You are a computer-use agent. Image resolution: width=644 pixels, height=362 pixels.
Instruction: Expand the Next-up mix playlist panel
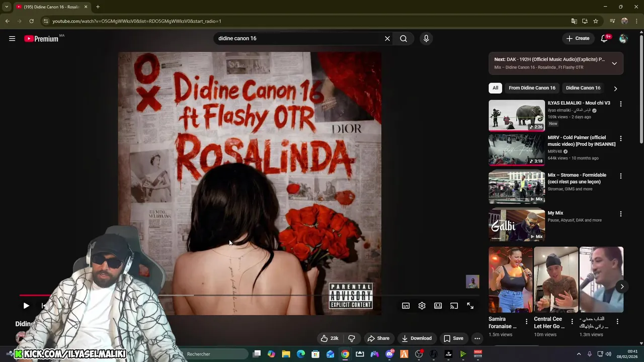[x=614, y=63]
